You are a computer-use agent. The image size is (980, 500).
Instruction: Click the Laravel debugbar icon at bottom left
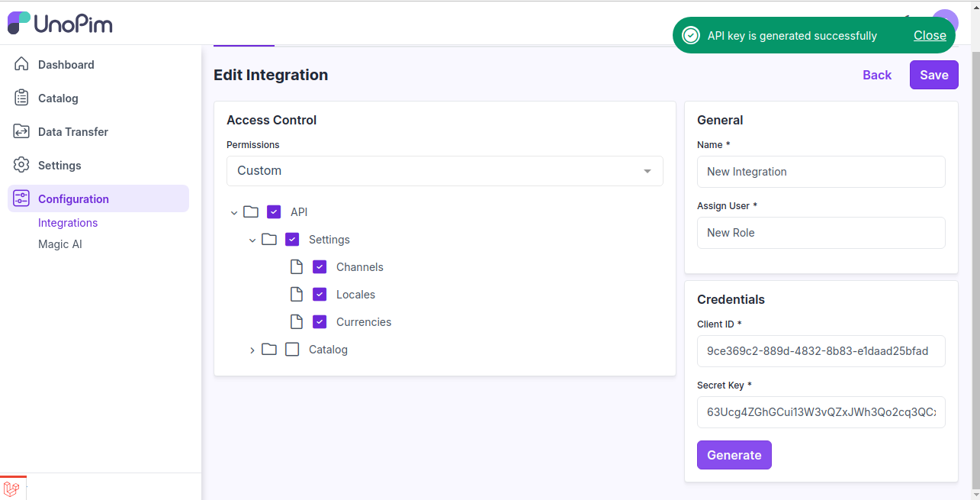click(12, 489)
